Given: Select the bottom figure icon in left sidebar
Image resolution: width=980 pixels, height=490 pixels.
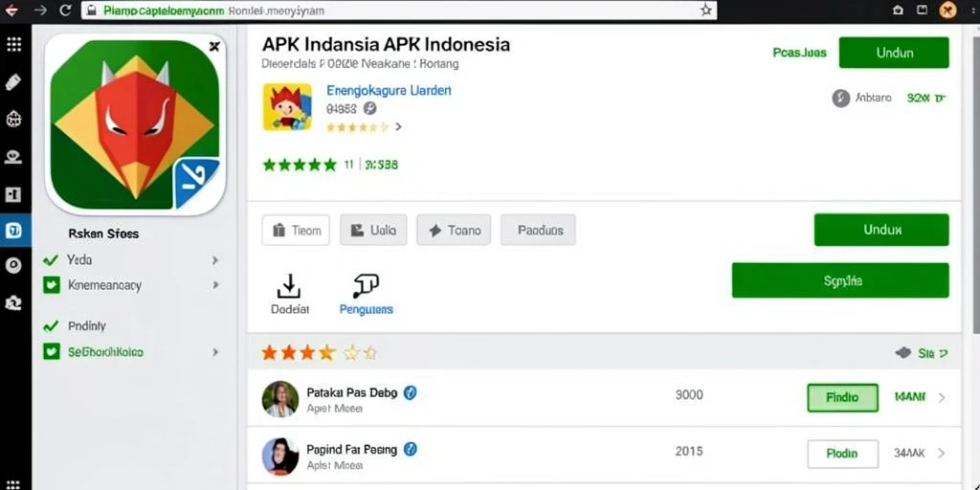Looking at the screenshot, I should pos(13,303).
